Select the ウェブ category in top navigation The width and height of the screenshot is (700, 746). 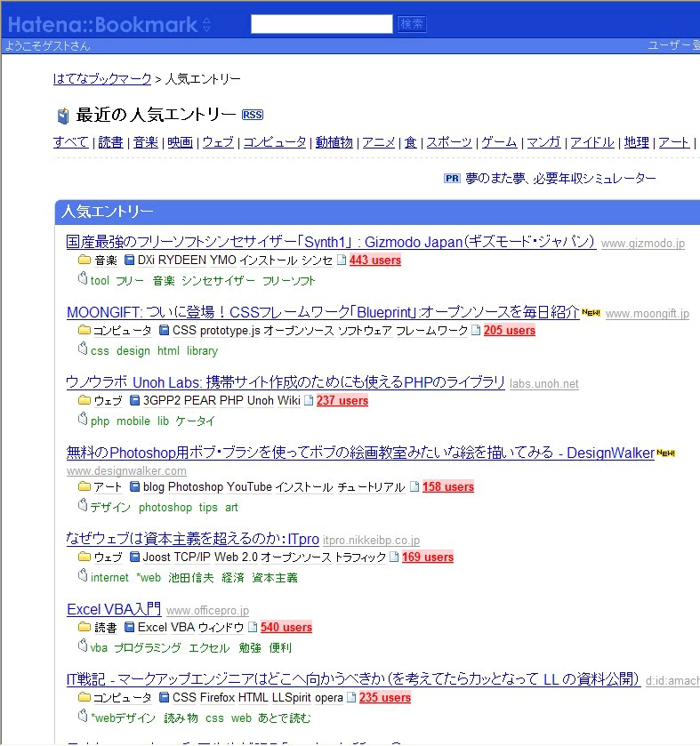point(218,141)
